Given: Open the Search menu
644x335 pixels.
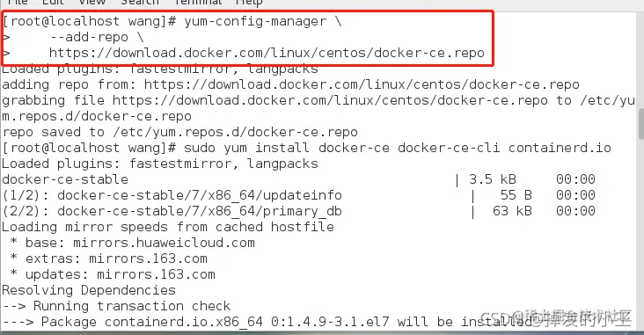Looking at the screenshot, I should pyautogui.click(x=140, y=2).
